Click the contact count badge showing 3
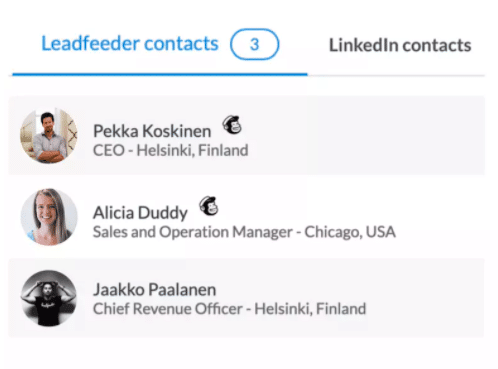Image resolution: width=498 pixels, height=369 pixels. [x=255, y=44]
